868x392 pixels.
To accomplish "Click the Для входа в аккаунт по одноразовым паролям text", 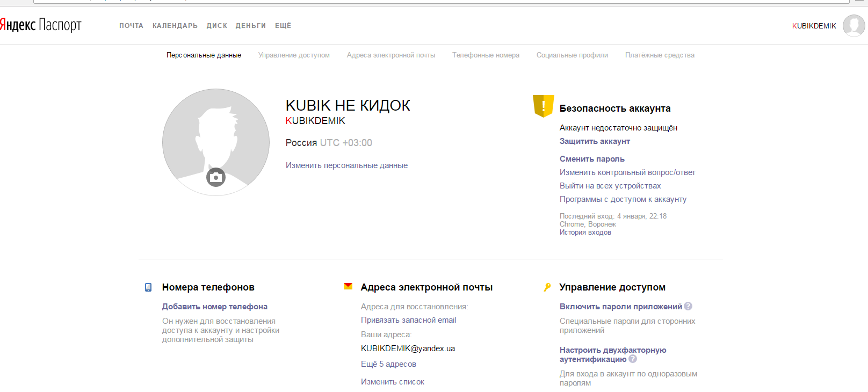I will (629, 379).
